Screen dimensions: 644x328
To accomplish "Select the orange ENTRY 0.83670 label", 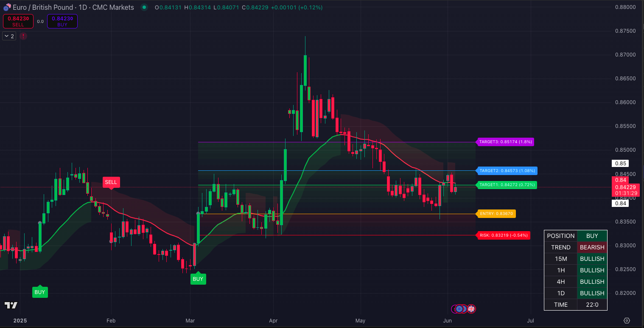I will click(496, 214).
